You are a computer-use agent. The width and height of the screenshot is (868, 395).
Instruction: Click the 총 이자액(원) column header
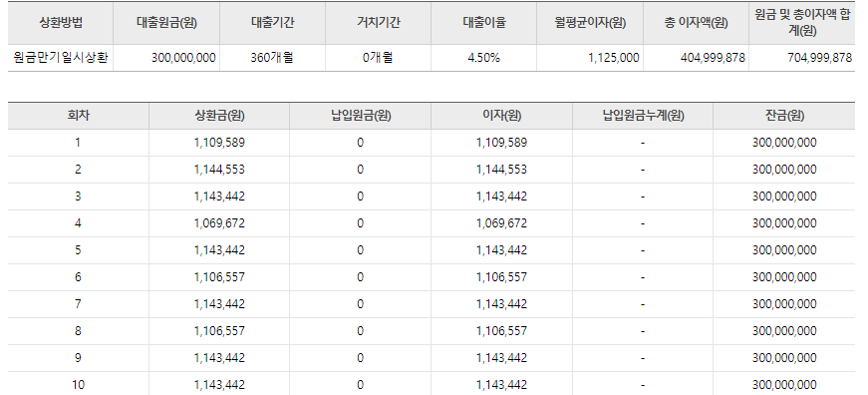click(696, 23)
